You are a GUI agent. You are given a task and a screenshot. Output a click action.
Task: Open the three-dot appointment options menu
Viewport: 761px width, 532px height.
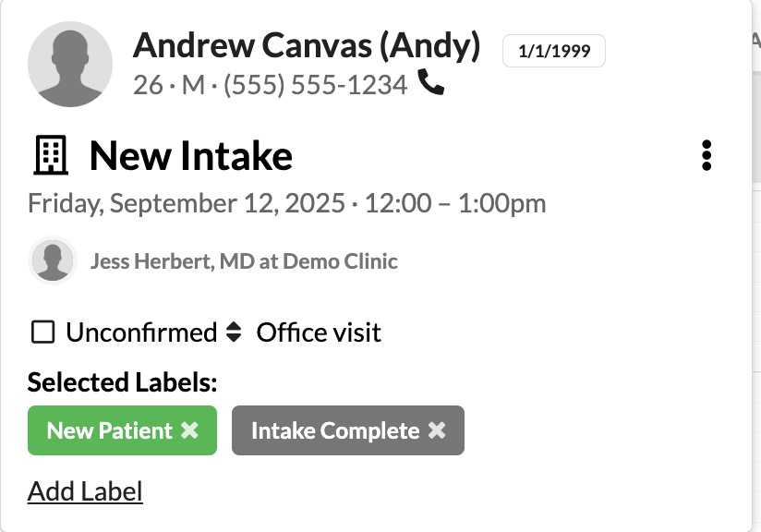(707, 155)
